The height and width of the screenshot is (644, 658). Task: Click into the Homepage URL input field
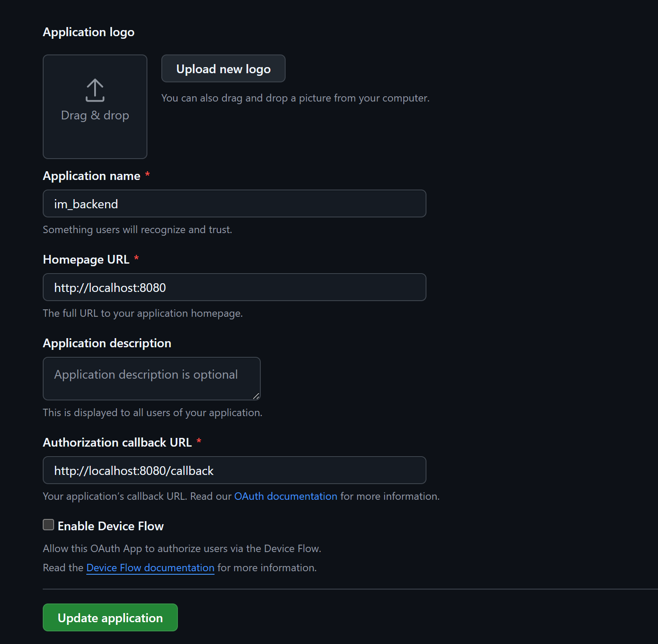(x=234, y=287)
